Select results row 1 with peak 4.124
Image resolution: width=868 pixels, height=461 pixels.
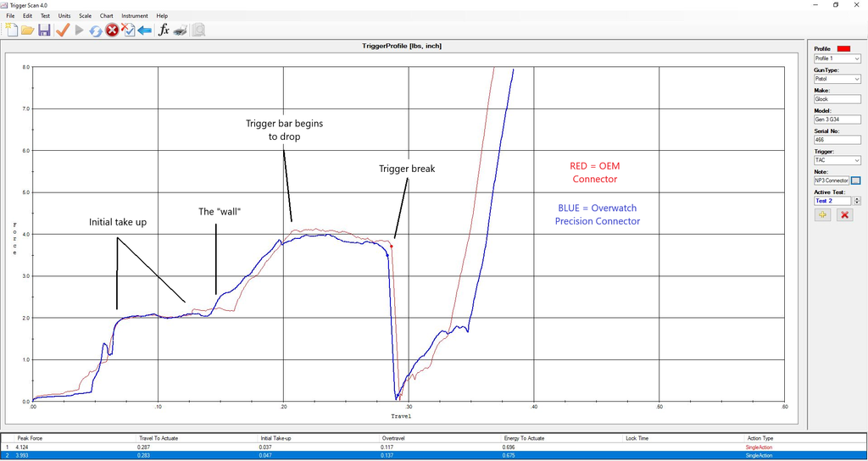(x=434, y=447)
